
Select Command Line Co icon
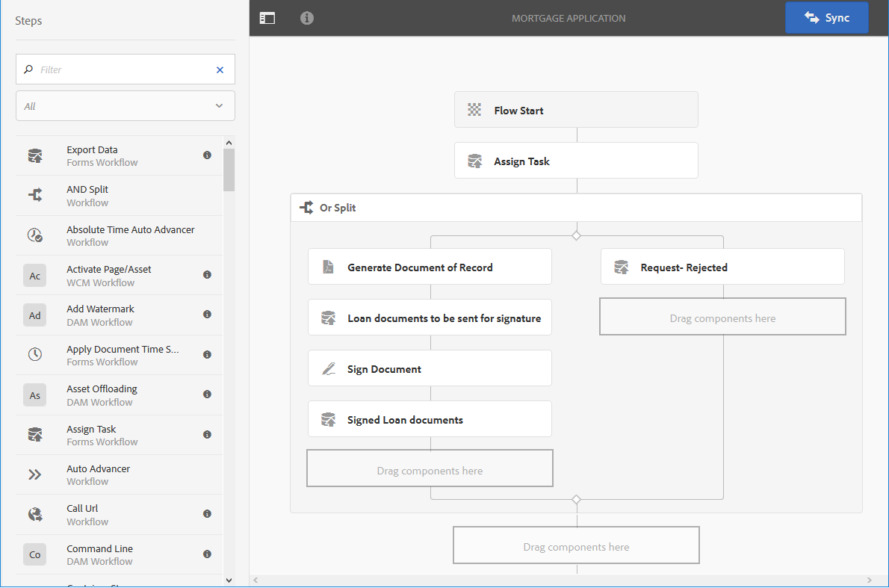click(34, 554)
